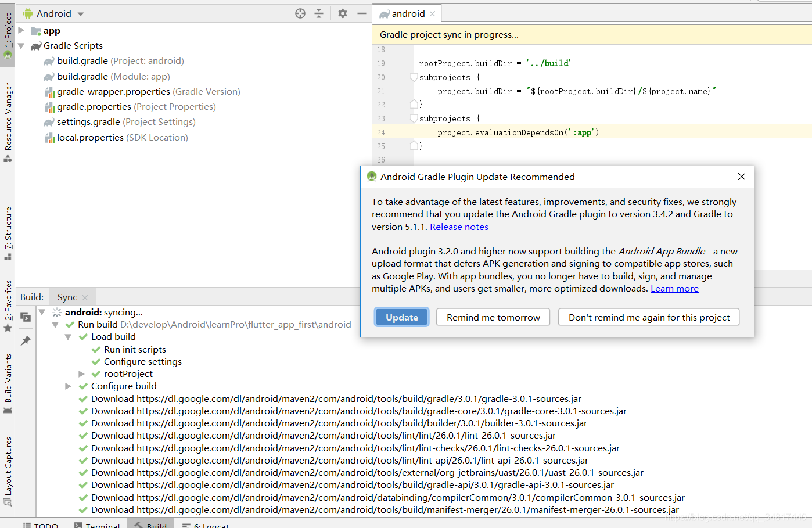This screenshot has width=812, height=528.
Task: Close the Sync tab
Action: [85, 298]
